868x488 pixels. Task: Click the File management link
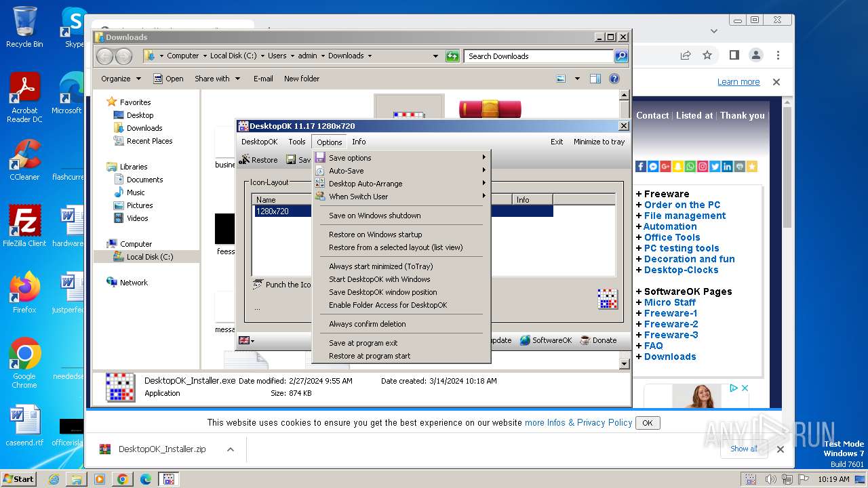coord(685,216)
